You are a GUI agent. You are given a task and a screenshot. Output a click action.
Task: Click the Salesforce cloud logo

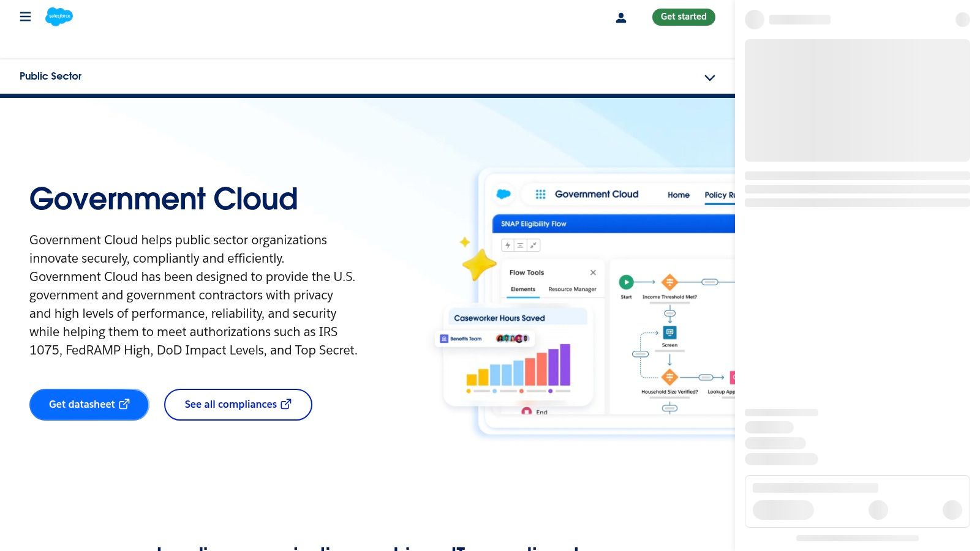point(59,17)
